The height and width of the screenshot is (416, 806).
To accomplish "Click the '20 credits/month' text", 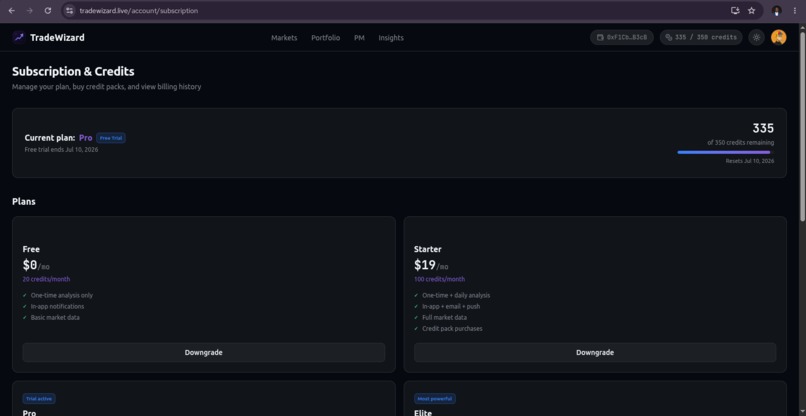I will (x=46, y=279).
